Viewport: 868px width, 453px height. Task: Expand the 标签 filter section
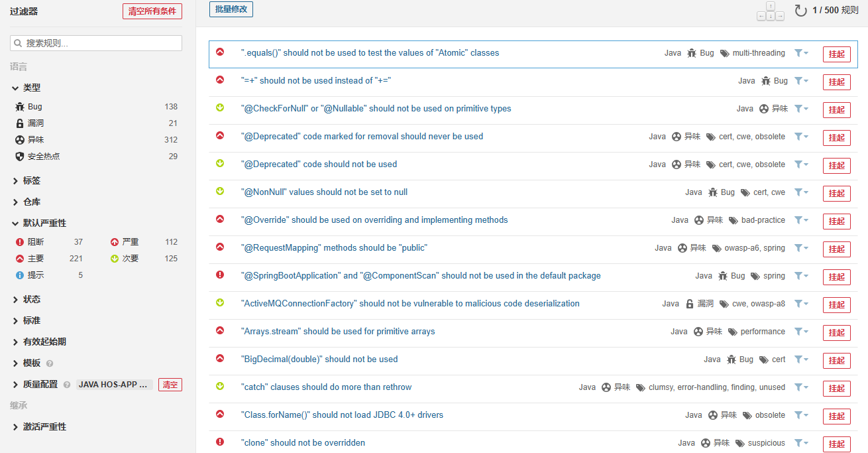(x=31, y=180)
